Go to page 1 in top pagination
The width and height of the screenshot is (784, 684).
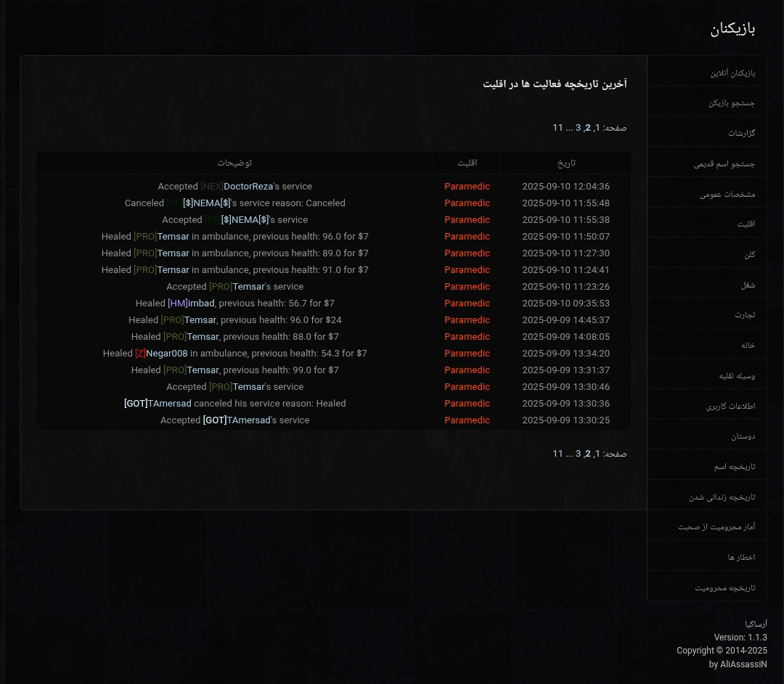click(x=597, y=128)
